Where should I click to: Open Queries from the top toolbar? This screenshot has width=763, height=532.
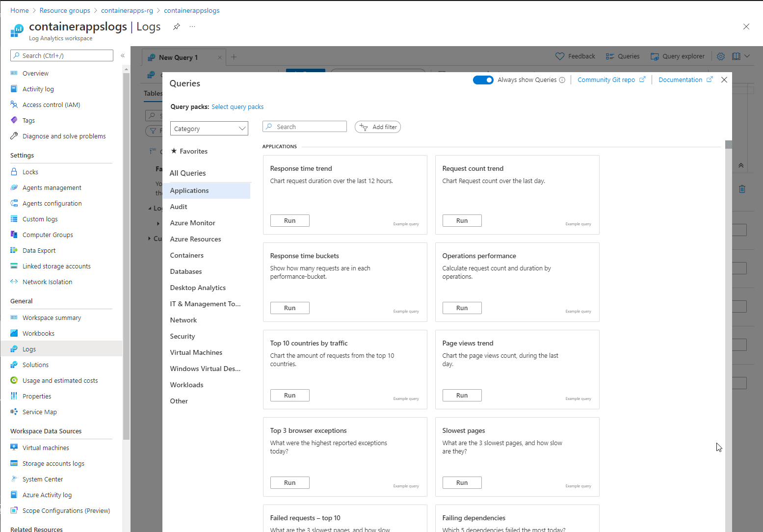(622, 56)
